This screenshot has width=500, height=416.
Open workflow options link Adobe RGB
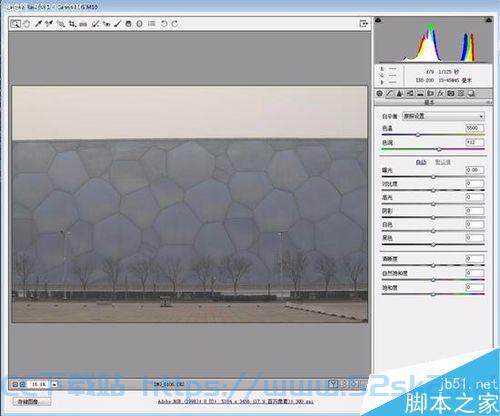coord(236,402)
